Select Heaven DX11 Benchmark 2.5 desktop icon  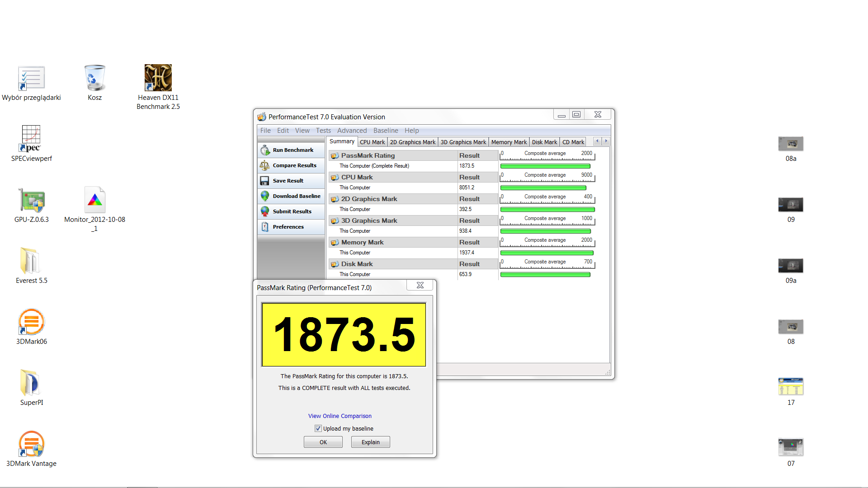[x=158, y=78]
